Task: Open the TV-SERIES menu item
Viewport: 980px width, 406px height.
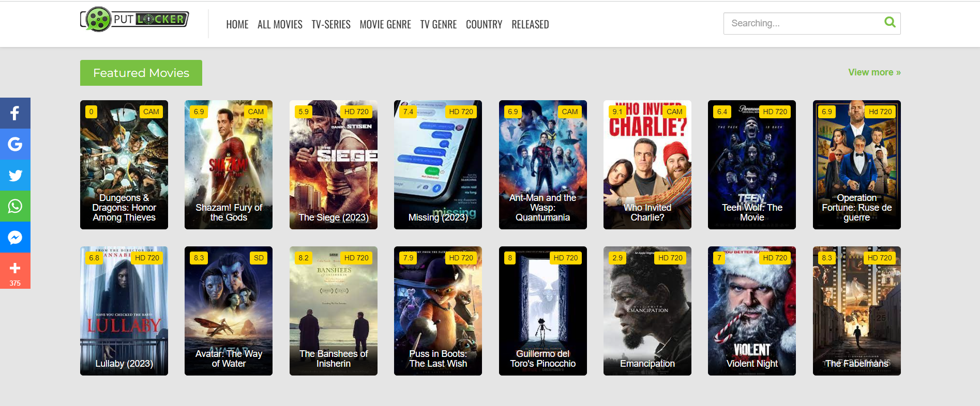Action: click(331, 24)
